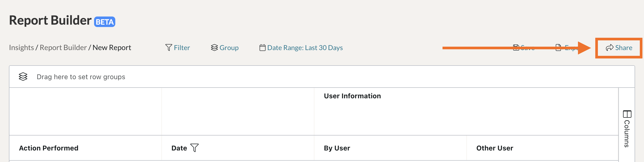This screenshot has height=162, width=644.
Task: Click the calendar icon beside Date Range
Action: [262, 47]
